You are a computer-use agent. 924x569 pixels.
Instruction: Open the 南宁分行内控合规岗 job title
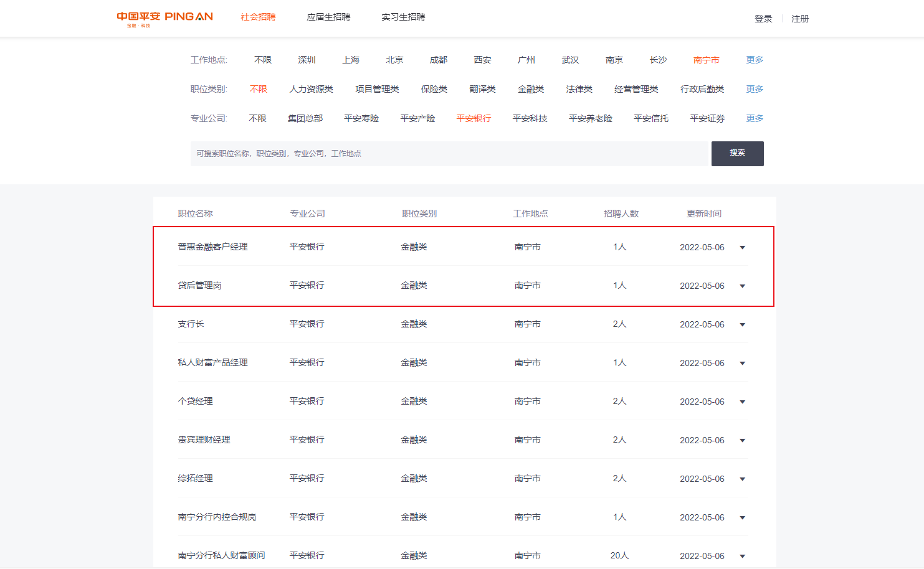pos(217,517)
